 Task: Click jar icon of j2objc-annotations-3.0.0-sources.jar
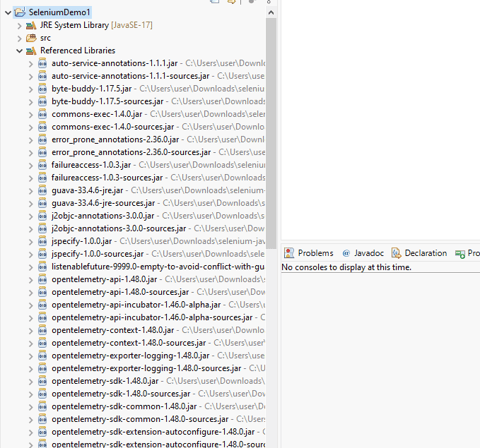[x=42, y=228]
